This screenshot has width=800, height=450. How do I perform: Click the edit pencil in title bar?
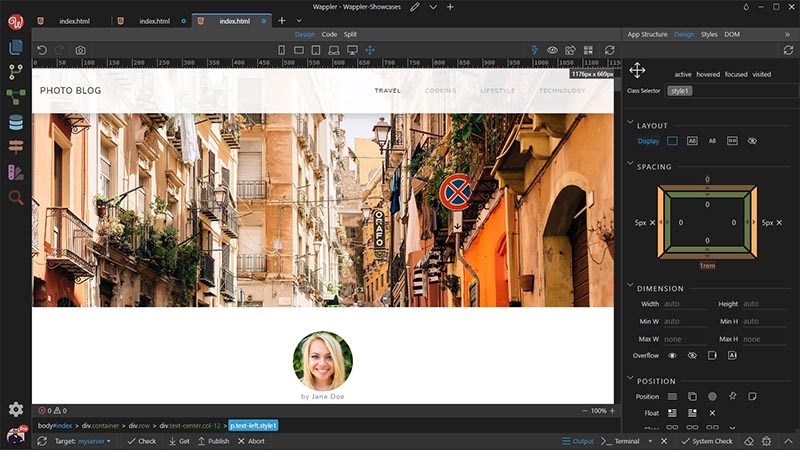coord(415,7)
